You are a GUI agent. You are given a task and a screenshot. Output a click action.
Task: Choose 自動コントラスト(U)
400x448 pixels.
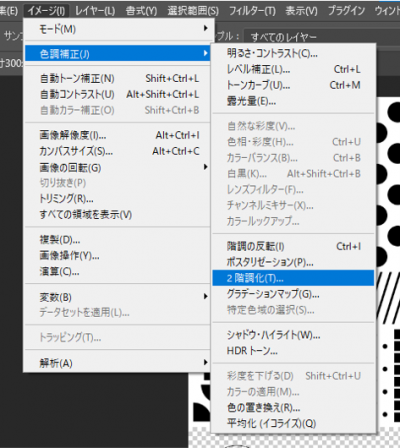coord(117,94)
